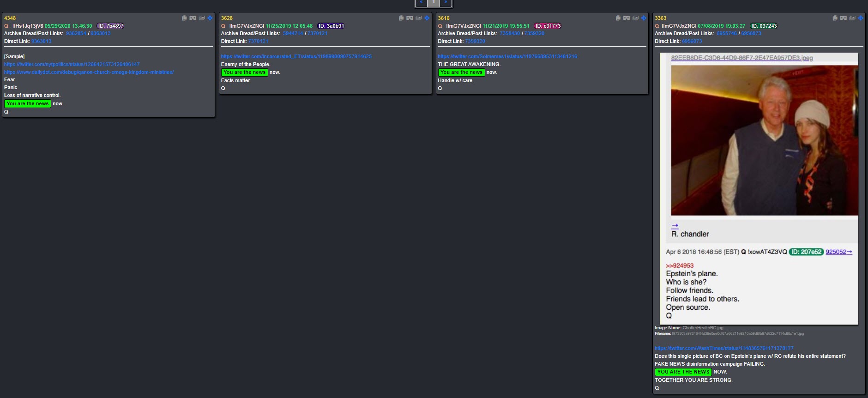Open the dailydot qanon-church article link
868x398 pixels.
tap(89, 72)
